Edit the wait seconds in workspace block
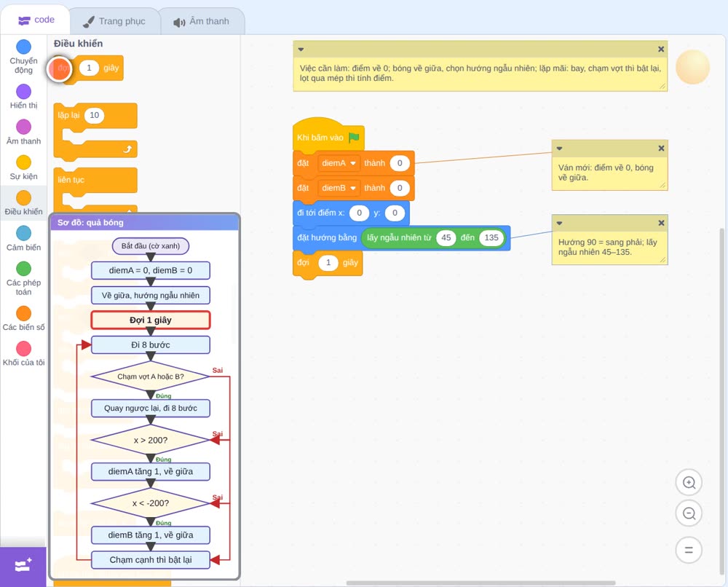Viewport: 728px width, 587px height. (328, 263)
